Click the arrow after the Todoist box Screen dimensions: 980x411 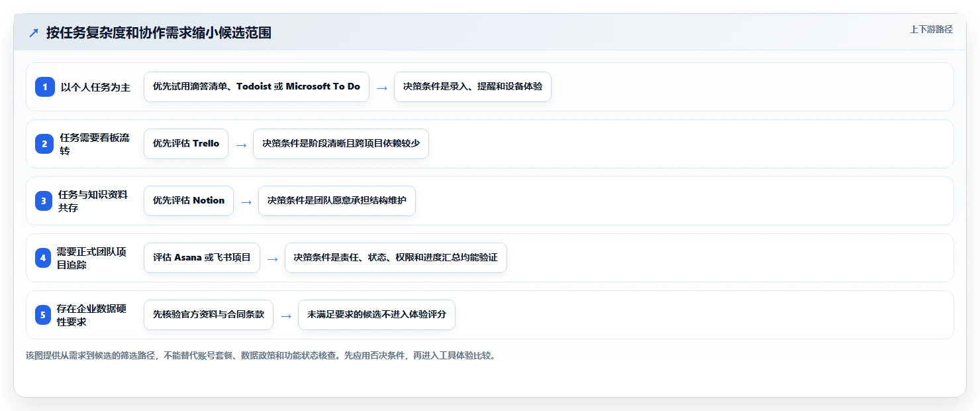click(x=382, y=88)
